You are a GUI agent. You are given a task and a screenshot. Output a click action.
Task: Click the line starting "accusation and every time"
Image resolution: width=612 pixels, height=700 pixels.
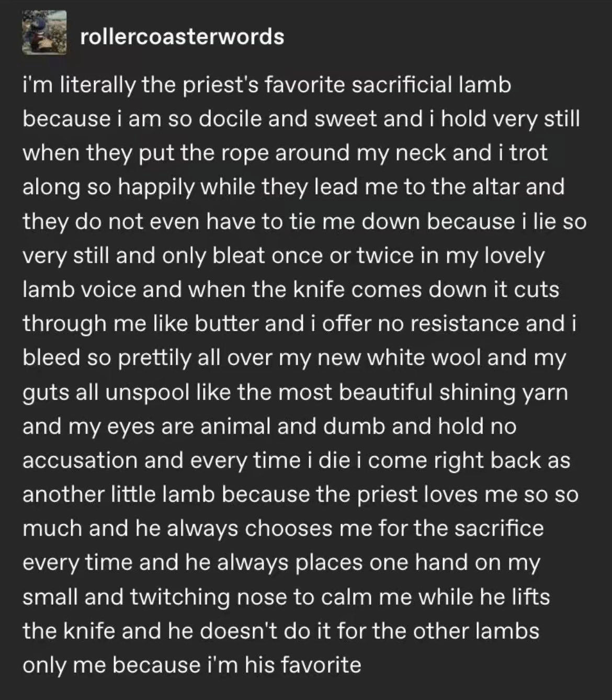click(296, 460)
